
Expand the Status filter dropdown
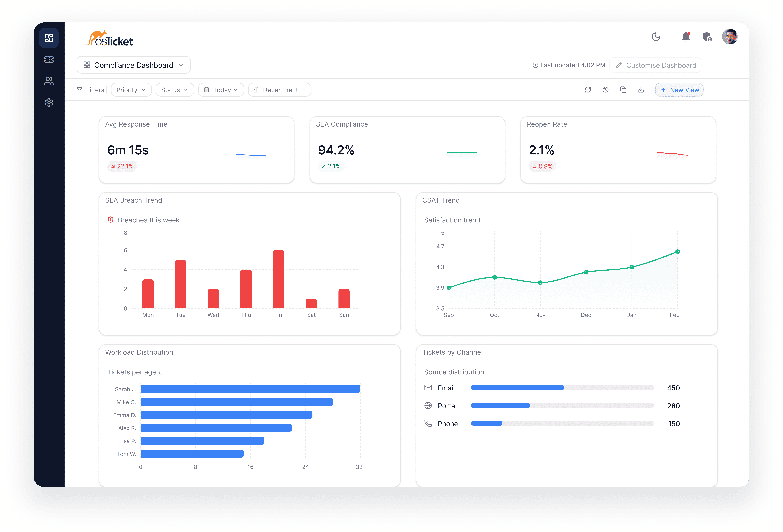(x=174, y=90)
